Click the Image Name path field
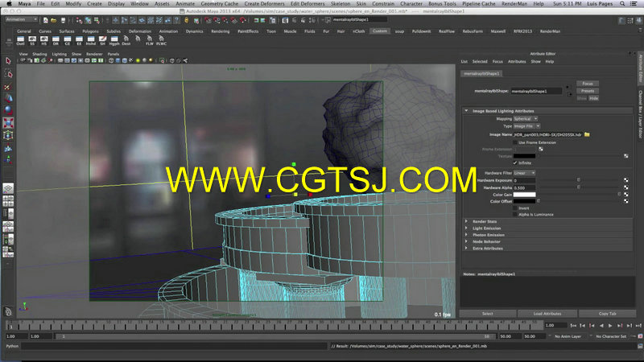The height and width of the screenshot is (362, 644). point(548,134)
